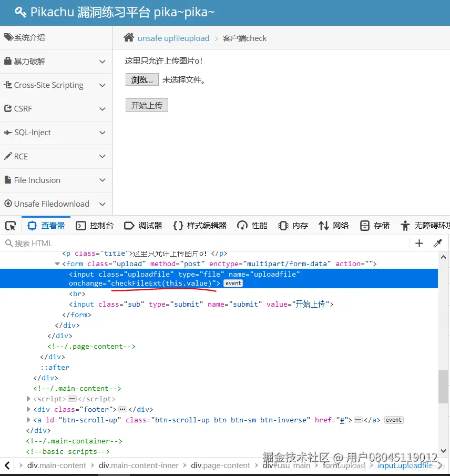The width and height of the screenshot is (450, 476).
Task: Click the tag icon beside 系统介绍
Action: 8,37
